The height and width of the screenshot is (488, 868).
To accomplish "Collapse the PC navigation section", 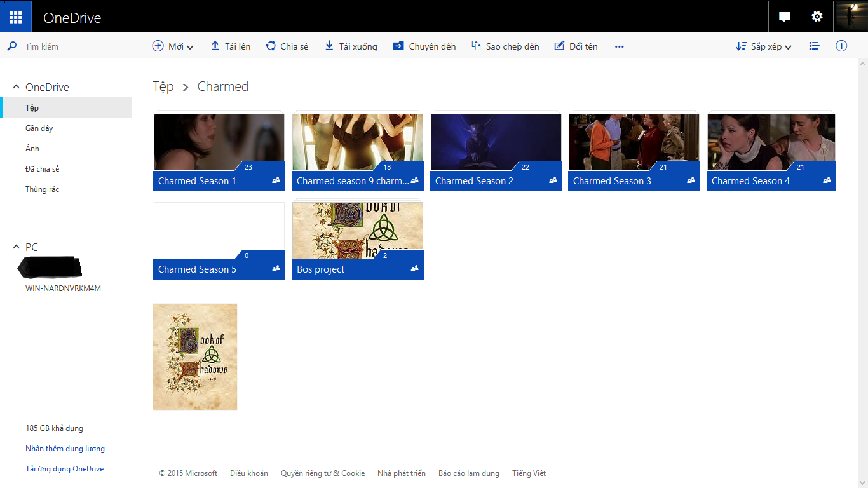I will (x=17, y=247).
